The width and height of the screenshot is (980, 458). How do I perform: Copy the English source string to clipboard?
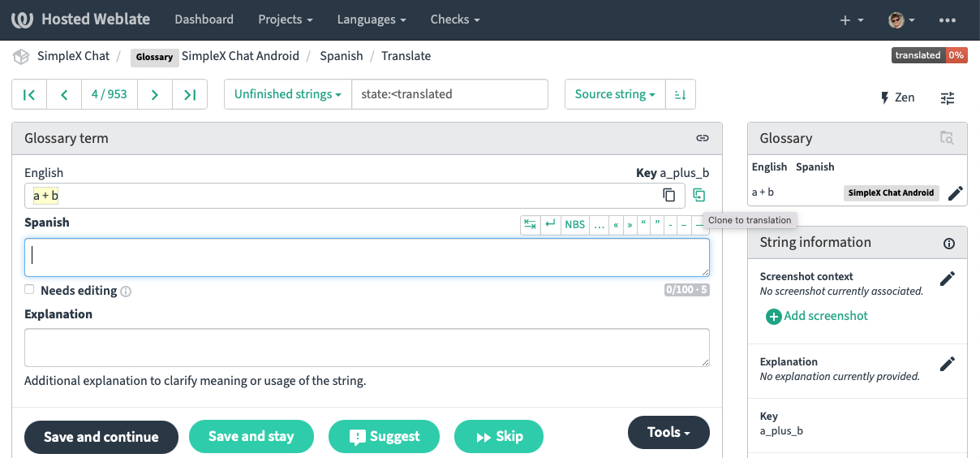pos(668,195)
